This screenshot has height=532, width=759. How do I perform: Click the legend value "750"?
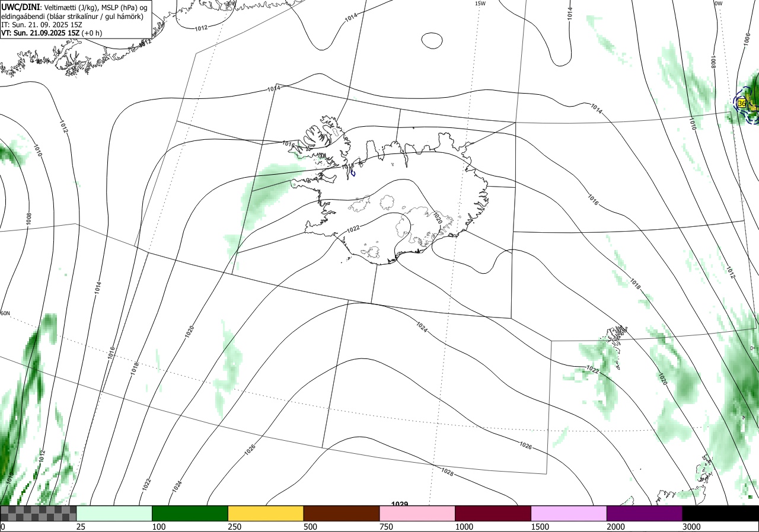[x=387, y=527]
